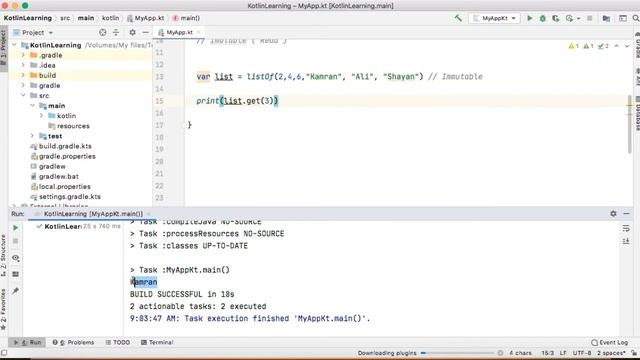Run with coverage icon in toolbar

coord(556,18)
